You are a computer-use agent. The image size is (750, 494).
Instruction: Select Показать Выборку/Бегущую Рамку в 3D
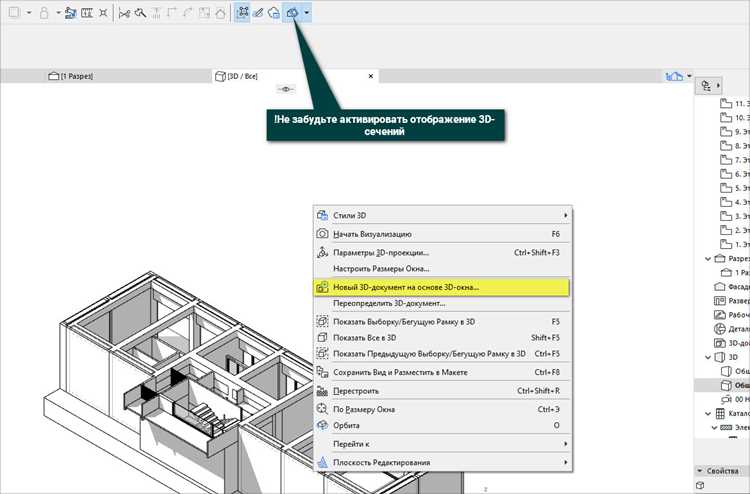[442, 322]
